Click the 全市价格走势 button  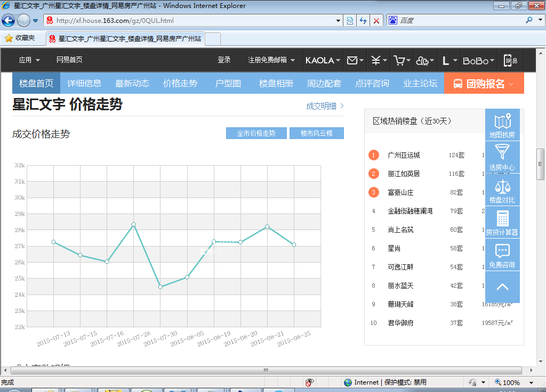point(256,133)
